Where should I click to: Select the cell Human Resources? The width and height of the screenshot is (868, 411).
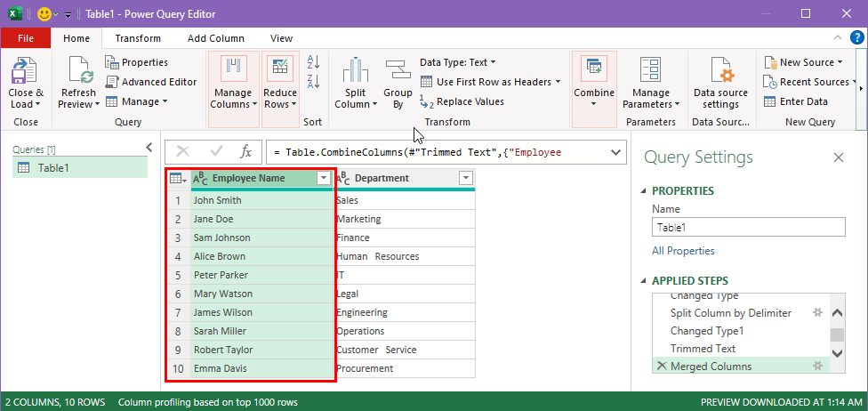(406, 256)
